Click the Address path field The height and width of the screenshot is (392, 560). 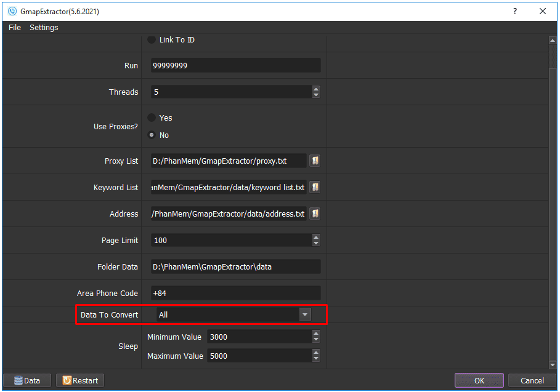[229, 214]
